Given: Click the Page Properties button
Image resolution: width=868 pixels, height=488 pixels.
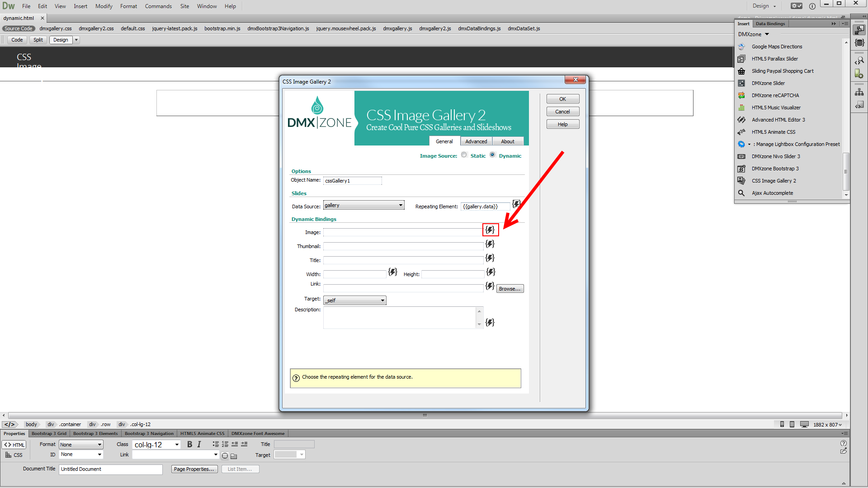Looking at the screenshot, I should [x=194, y=469].
